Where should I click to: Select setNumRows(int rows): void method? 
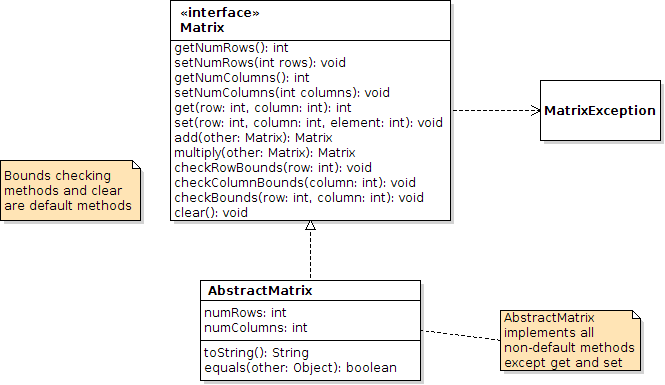(260, 63)
